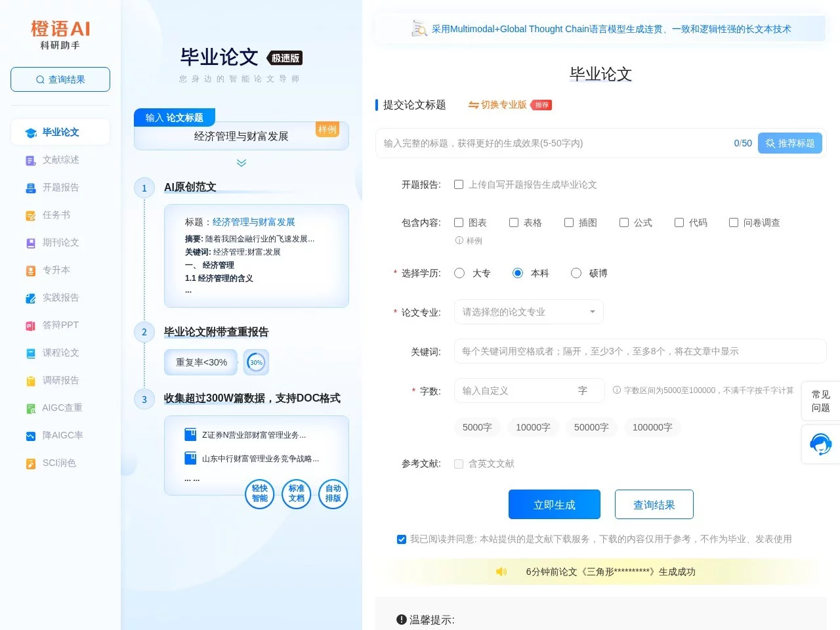This screenshot has height=630, width=840.
Task: Expand the chevron below the sample thesis title
Action: 241,163
